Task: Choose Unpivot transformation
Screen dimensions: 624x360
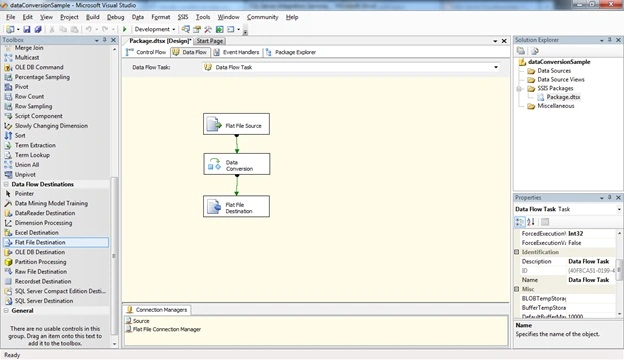Action: 25,174
